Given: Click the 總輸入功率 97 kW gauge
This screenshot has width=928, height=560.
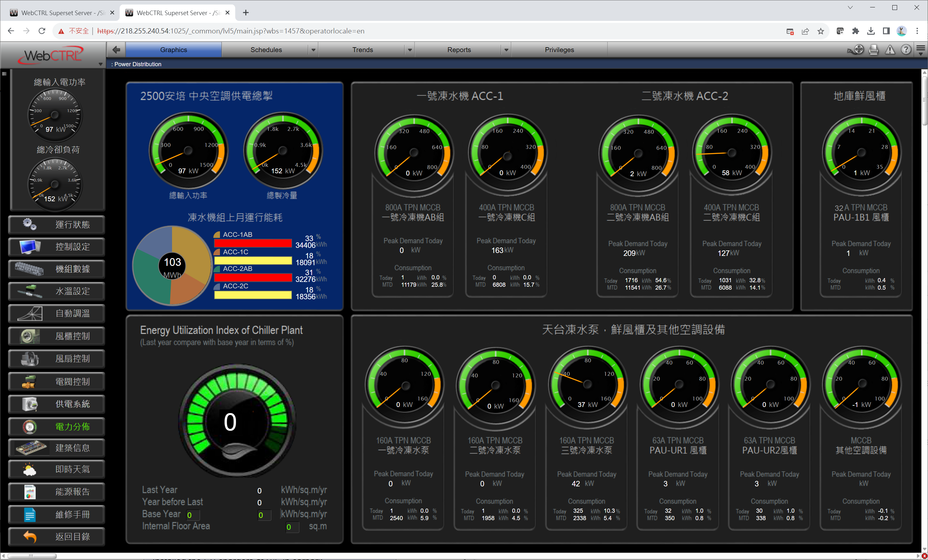Looking at the screenshot, I should (x=188, y=150).
